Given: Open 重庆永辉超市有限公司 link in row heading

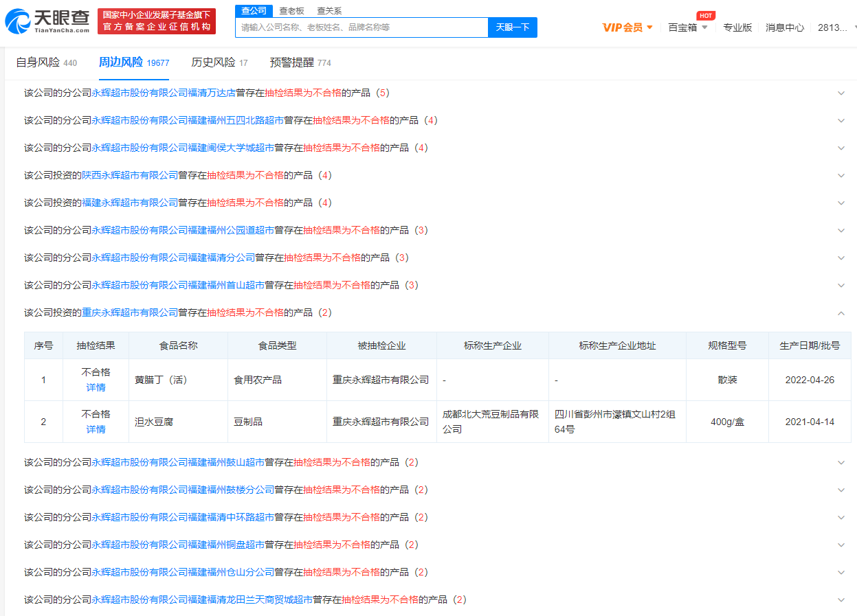Looking at the screenshot, I should pos(130,312).
